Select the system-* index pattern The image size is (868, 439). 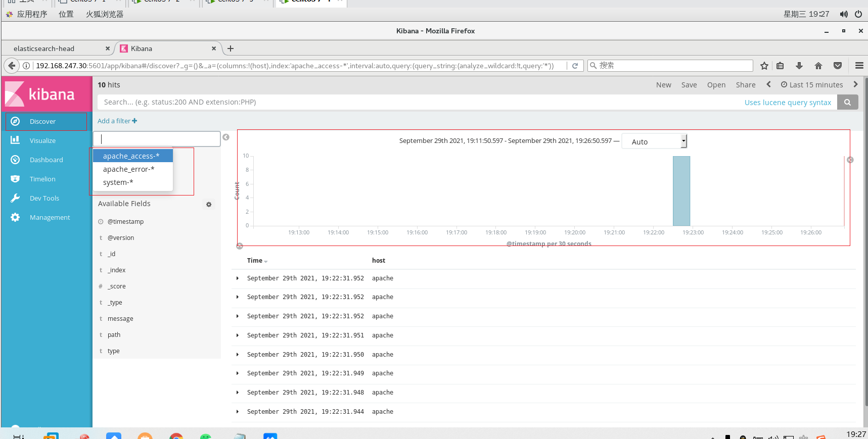tap(133, 182)
